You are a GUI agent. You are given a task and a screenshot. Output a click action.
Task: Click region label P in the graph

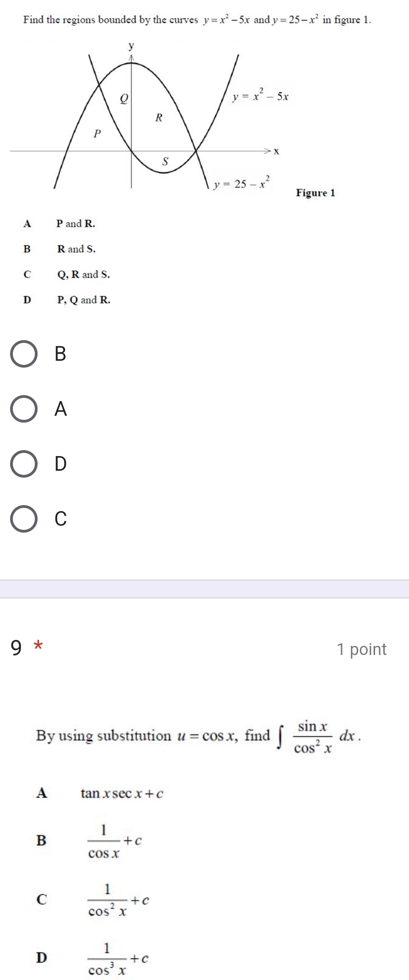click(97, 134)
